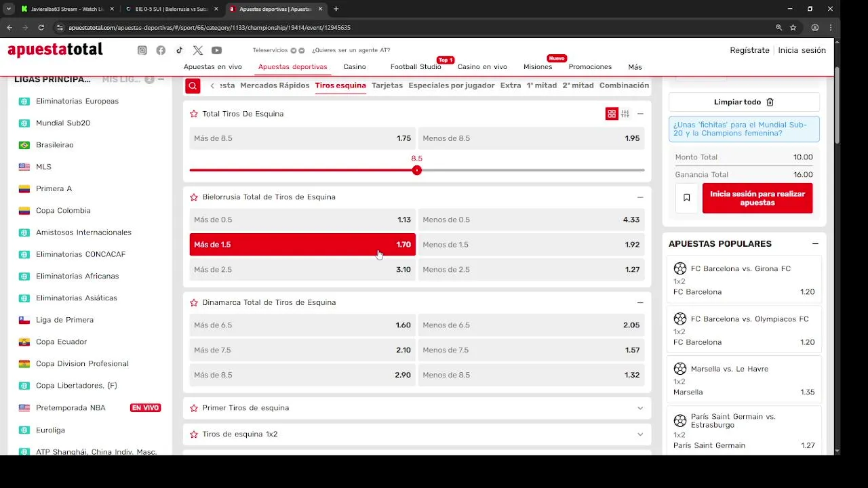
Task: Click the browser address bar URL
Action: [210, 28]
